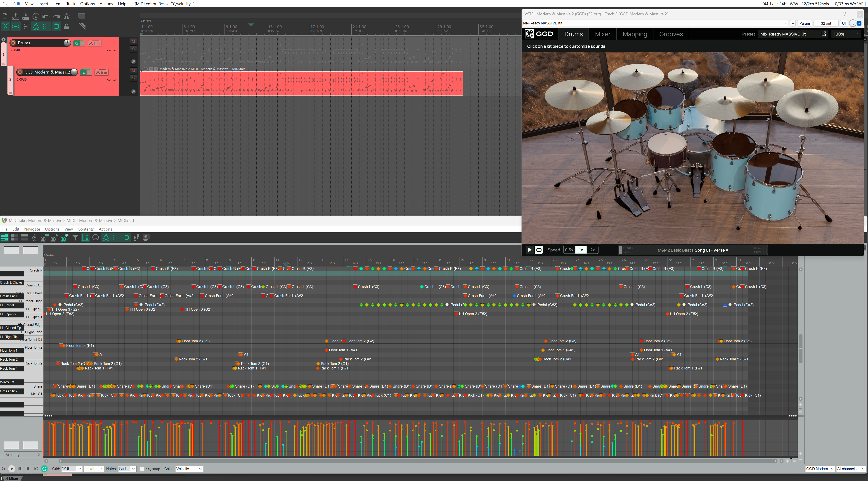Open the MIDI editor filter funnel icon
The height and width of the screenshot is (481, 868).
coord(76,238)
